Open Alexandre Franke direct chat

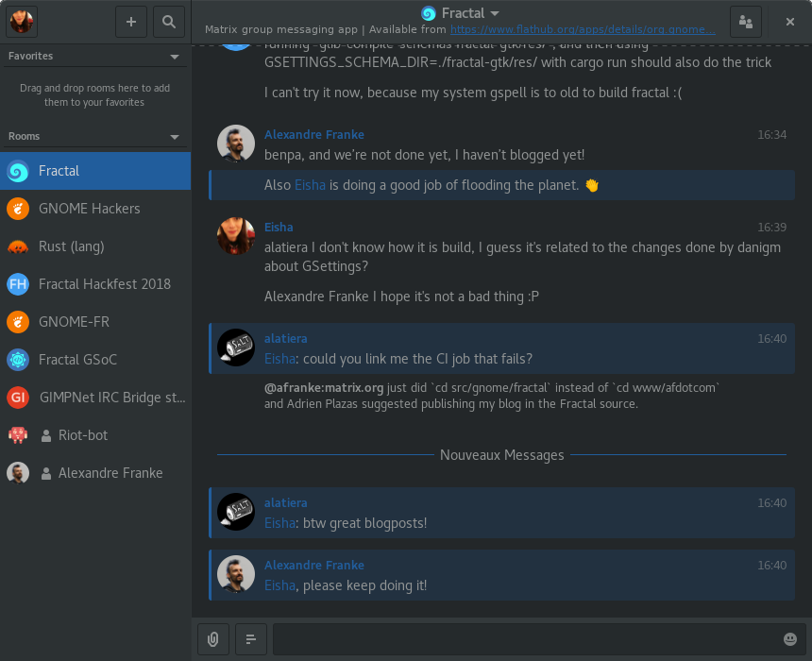pyautogui.click(x=110, y=473)
